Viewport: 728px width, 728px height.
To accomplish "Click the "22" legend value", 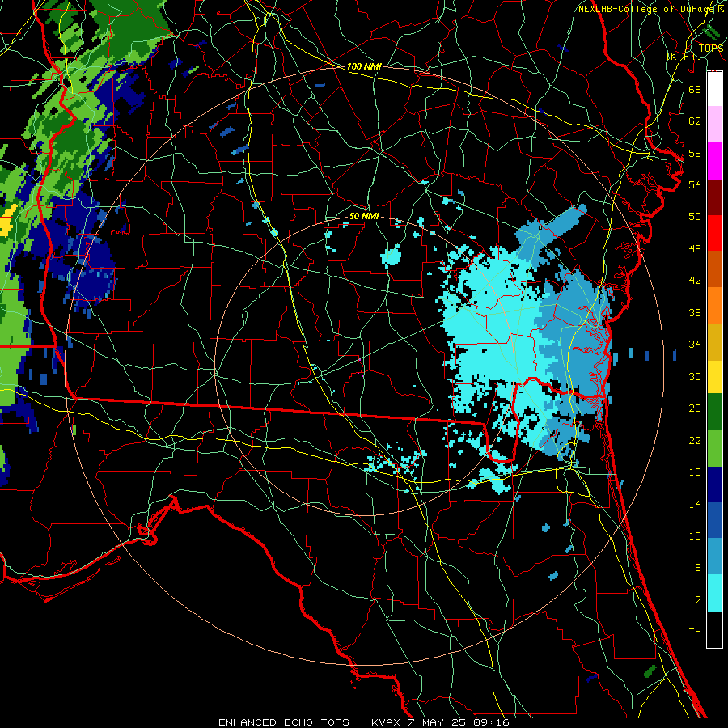I will point(695,440).
